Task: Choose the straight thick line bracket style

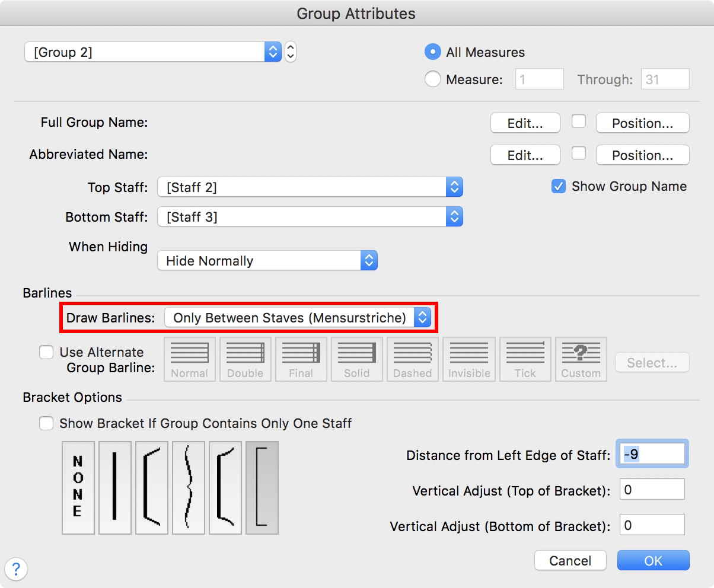Action: pos(114,487)
